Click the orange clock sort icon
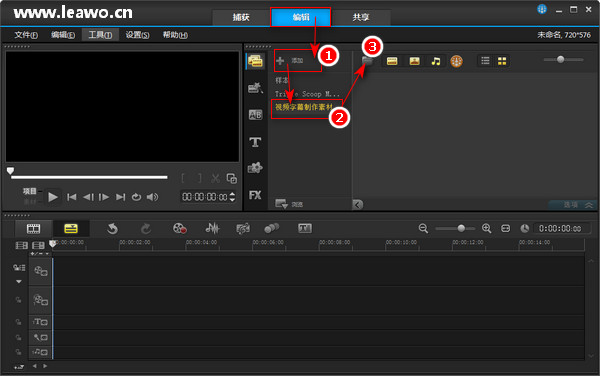Viewport: 600px width, 376px height. 456,61
